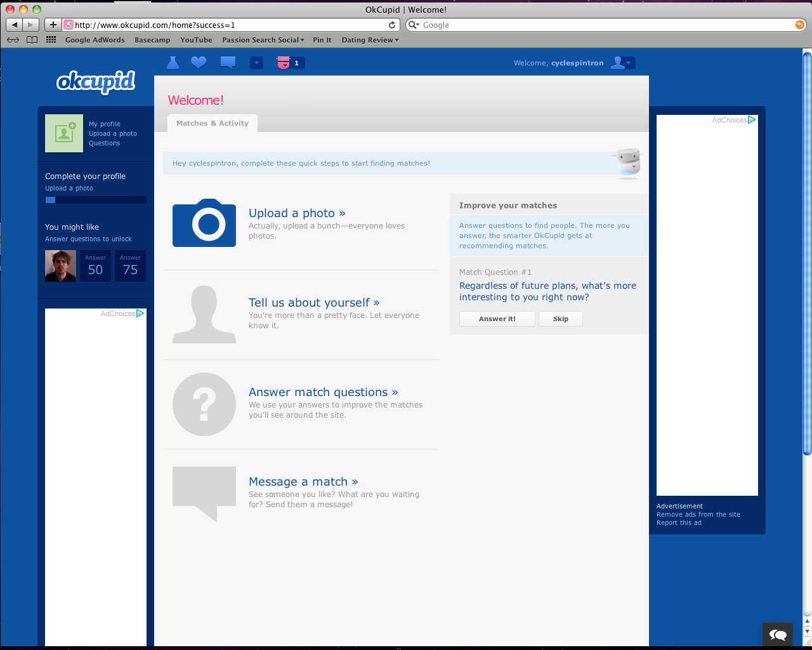Open Reading List glasses icon
Viewport: 812px width, 650px height.
tap(13, 40)
